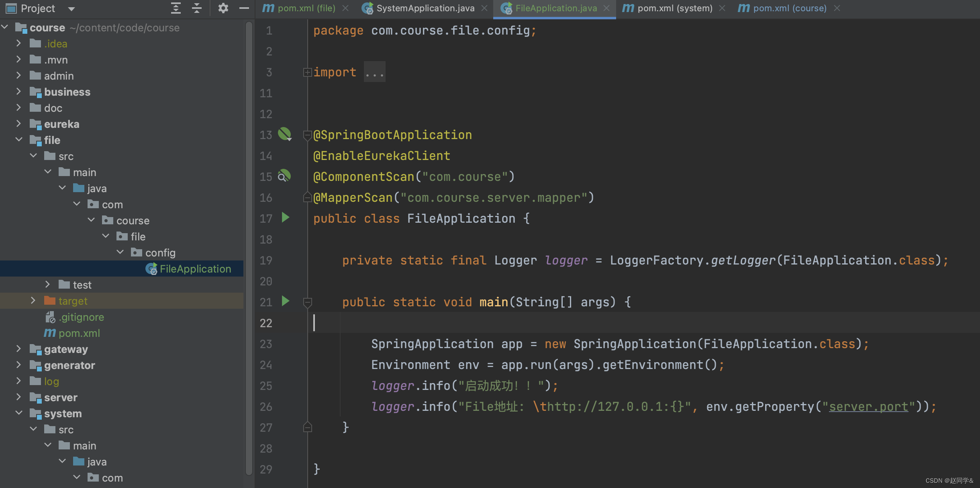Expand the business module

(18, 92)
